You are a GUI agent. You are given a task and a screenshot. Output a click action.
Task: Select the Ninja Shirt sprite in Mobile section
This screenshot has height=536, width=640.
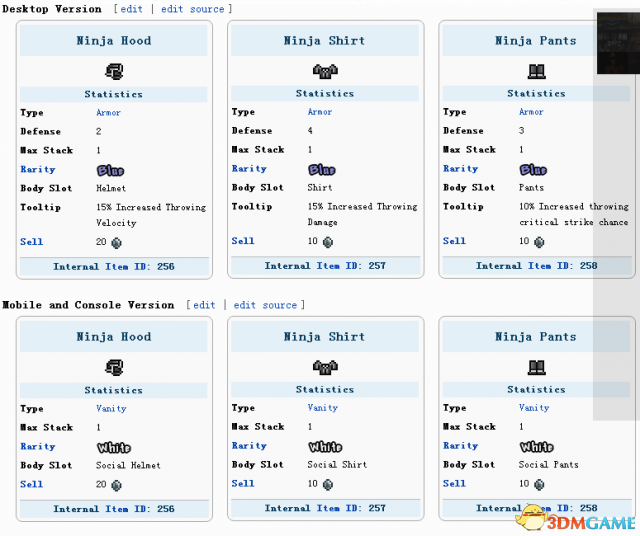325,367
